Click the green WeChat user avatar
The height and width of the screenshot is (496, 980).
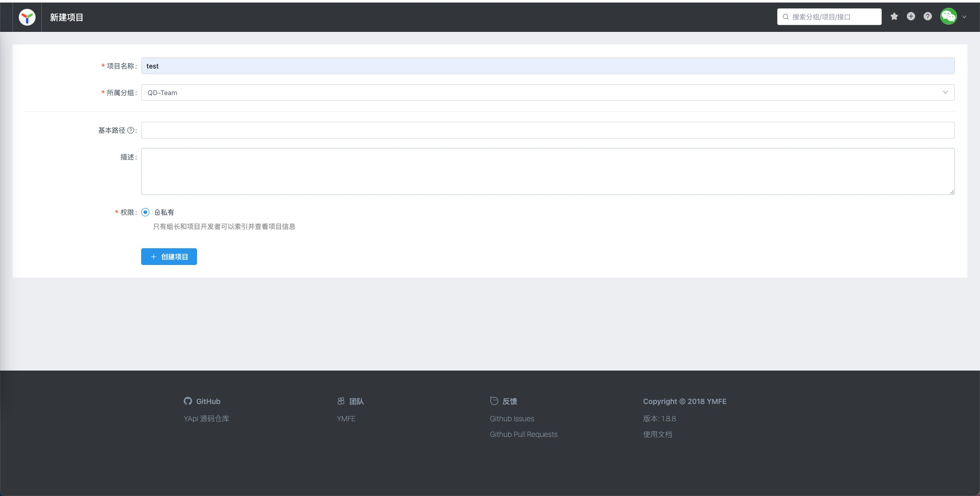pos(949,17)
